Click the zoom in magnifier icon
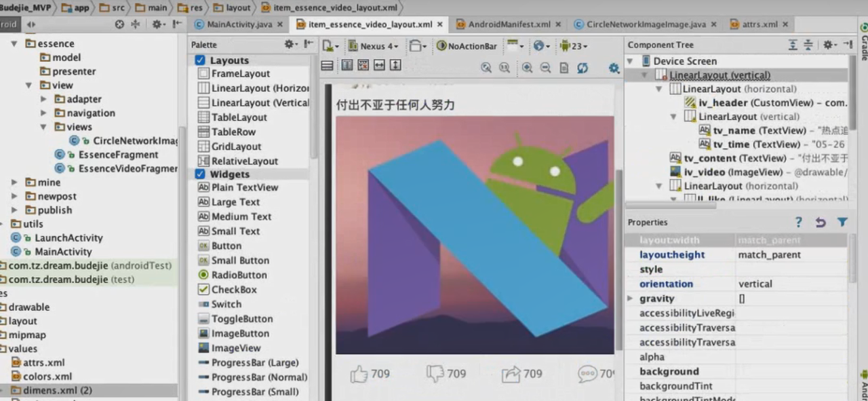868x401 pixels. pyautogui.click(x=527, y=68)
